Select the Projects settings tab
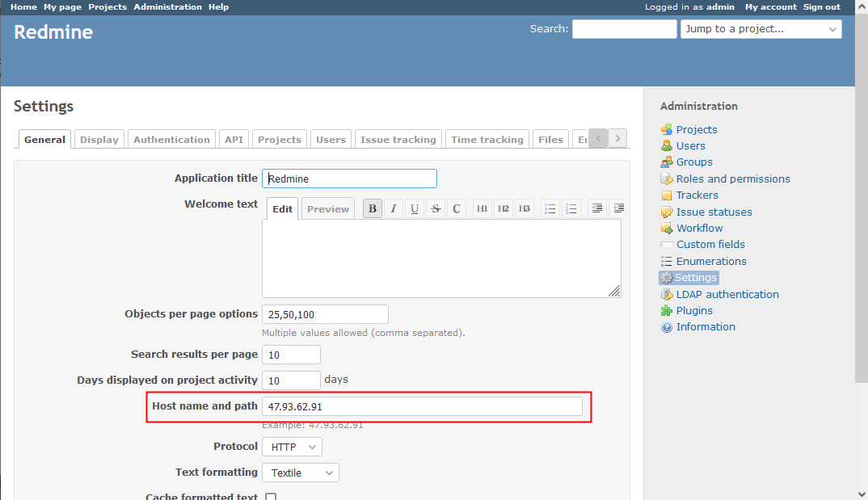 click(x=280, y=140)
